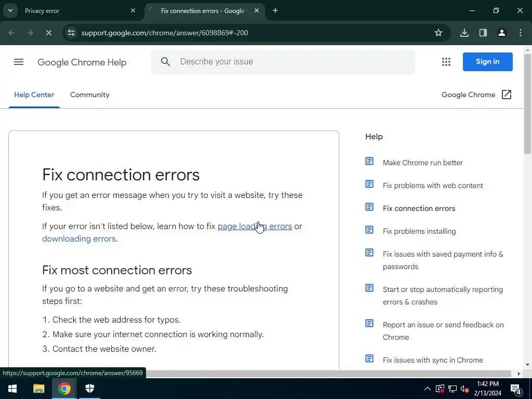The height and width of the screenshot is (399, 532).
Task: Click article icon beside Fix problems installing
Action: click(x=369, y=230)
